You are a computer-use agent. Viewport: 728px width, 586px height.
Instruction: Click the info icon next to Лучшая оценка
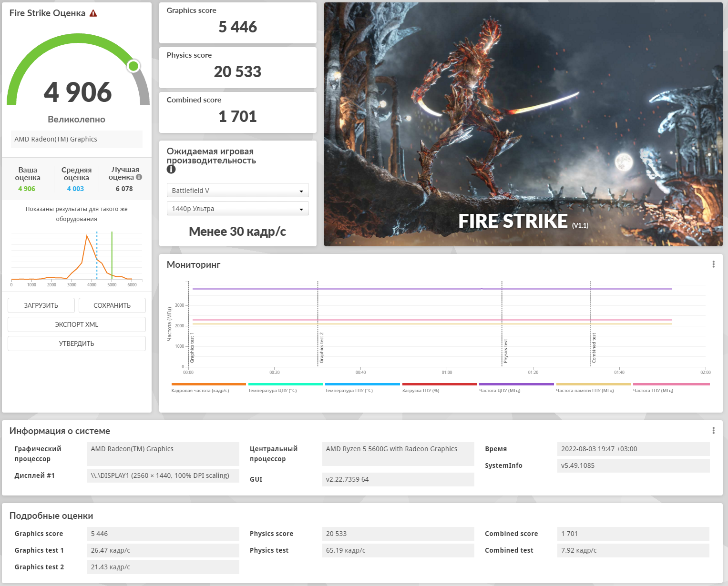(139, 177)
